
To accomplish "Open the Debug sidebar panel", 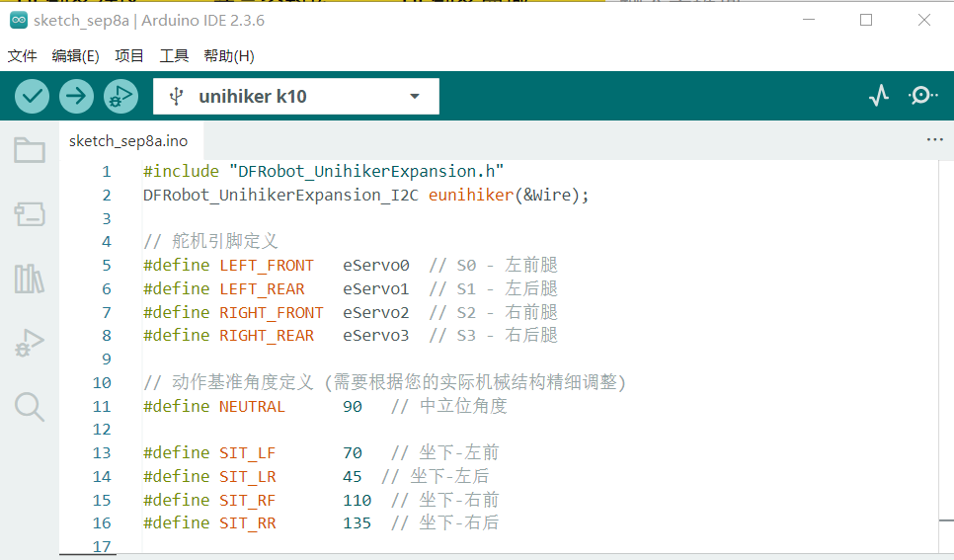I will (30, 343).
